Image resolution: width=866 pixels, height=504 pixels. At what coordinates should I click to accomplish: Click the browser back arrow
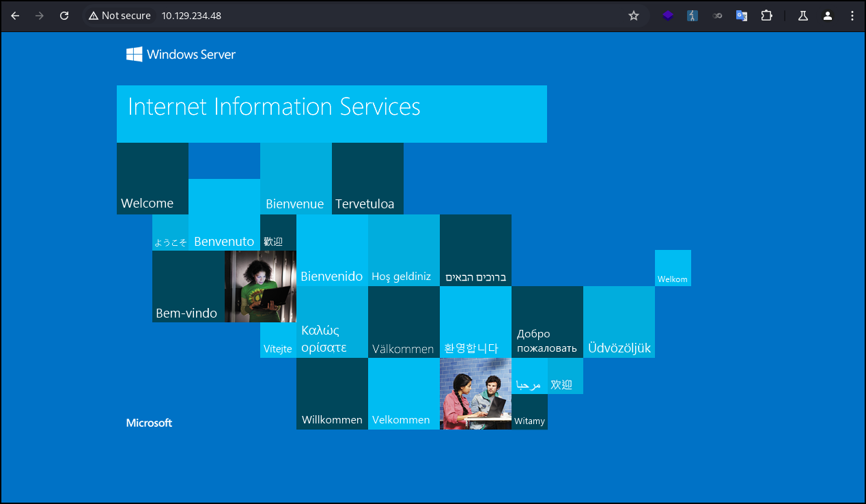pos(15,16)
